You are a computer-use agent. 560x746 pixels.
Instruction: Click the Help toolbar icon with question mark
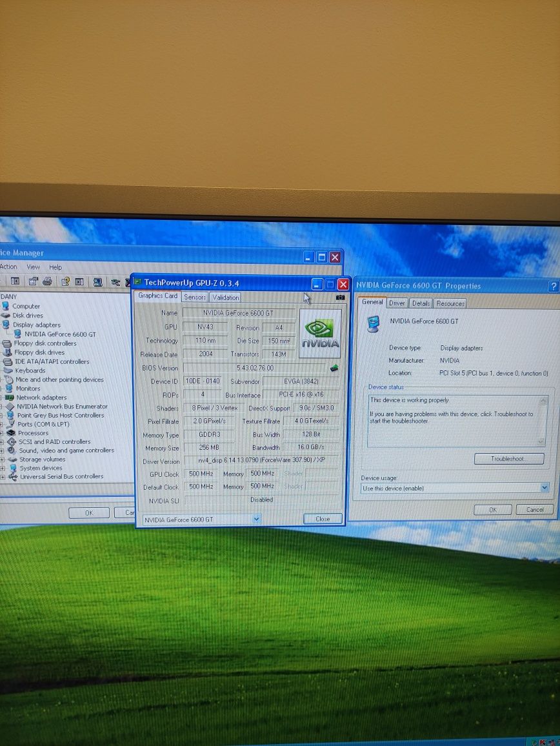pos(65,281)
